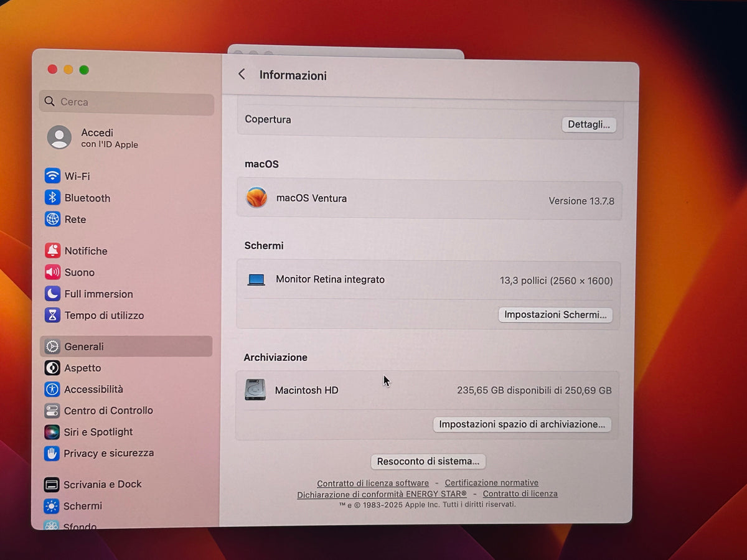Close the settings window with red button
Viewport: 747px width, 560px height.
tap(52, 70)
